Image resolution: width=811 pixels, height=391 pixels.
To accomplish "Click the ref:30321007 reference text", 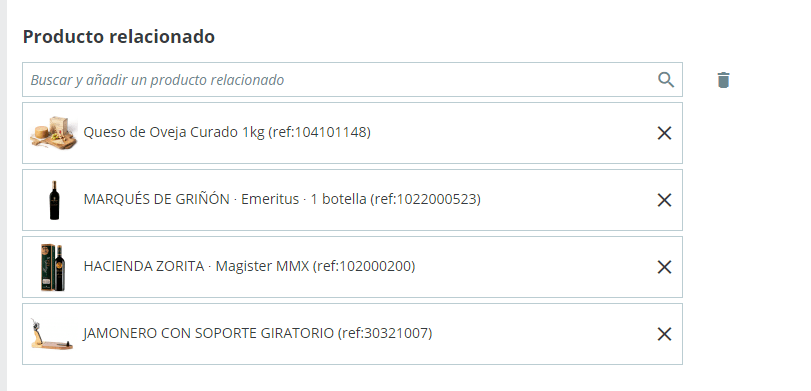I will coord(385,333).
